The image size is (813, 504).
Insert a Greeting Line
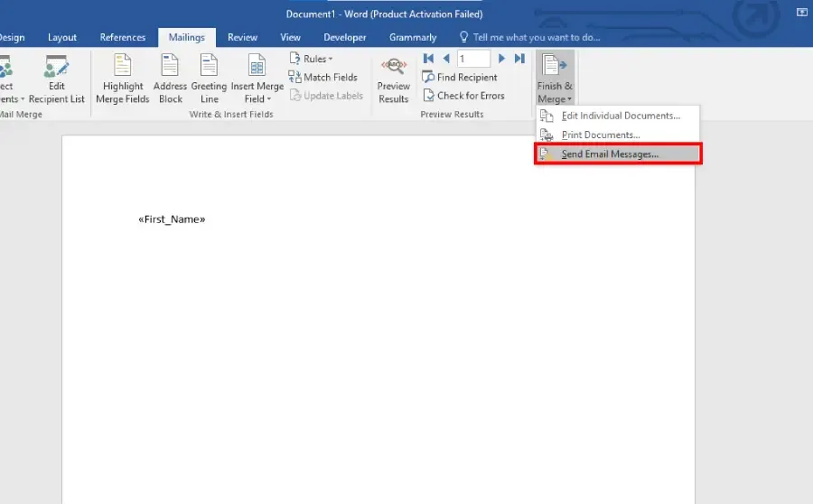(209, 79)
